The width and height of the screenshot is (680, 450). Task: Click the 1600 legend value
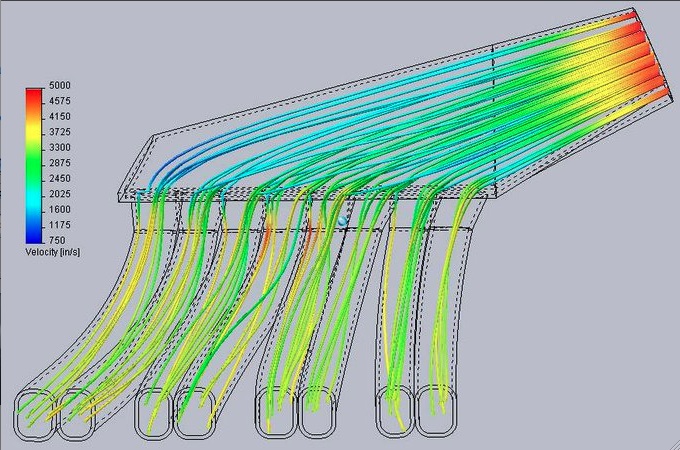pyautogui.click(x=59, y=209)
